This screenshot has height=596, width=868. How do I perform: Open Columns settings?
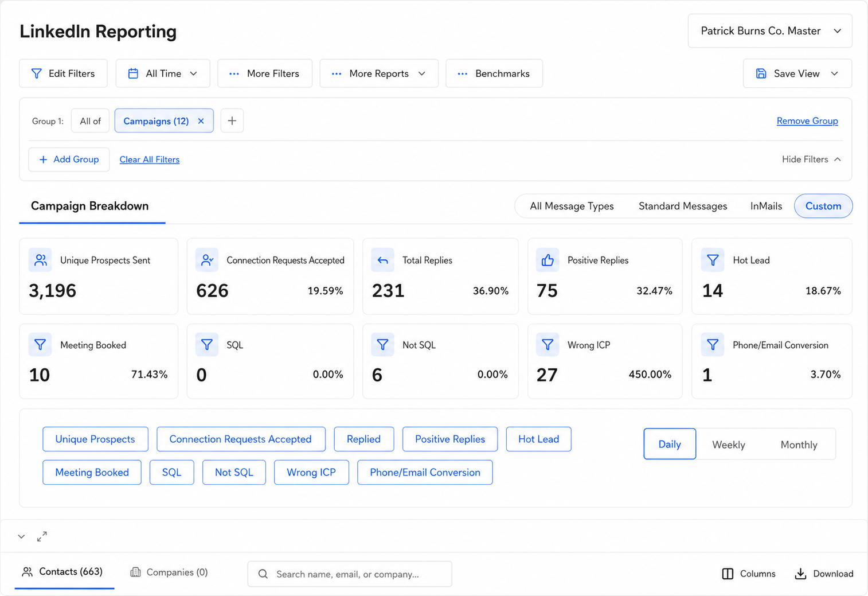[x=749, y=574]
